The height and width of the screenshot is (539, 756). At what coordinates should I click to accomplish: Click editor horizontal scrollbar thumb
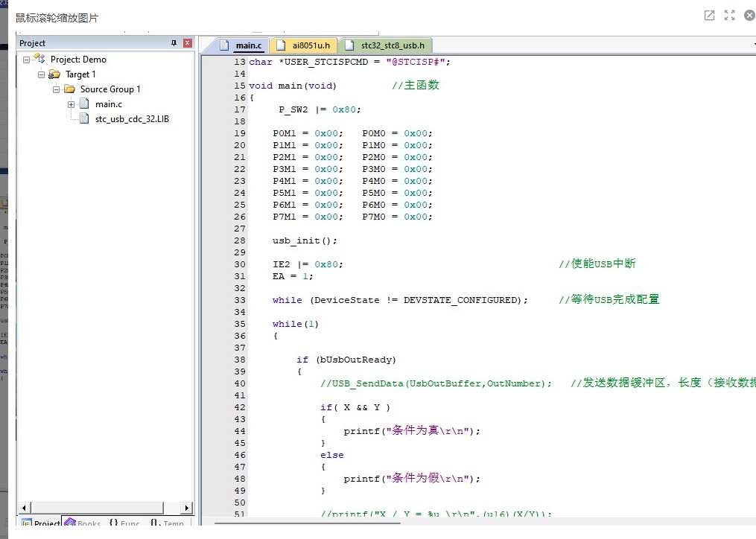[x=308, y=523]
